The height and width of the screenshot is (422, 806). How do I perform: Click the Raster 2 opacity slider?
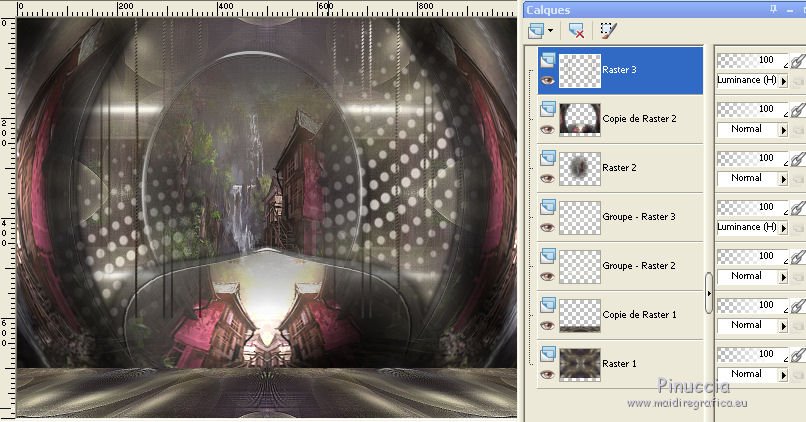[x=748, y=158]
